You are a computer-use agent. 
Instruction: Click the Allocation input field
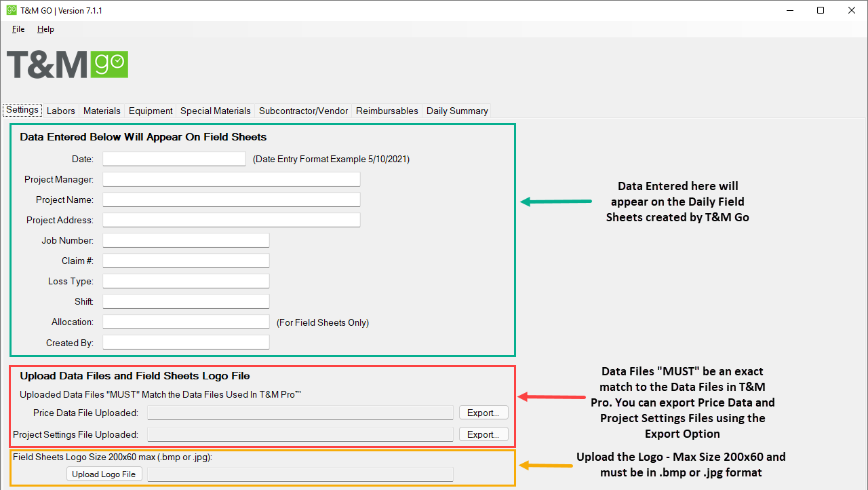(x=186, y=322)
